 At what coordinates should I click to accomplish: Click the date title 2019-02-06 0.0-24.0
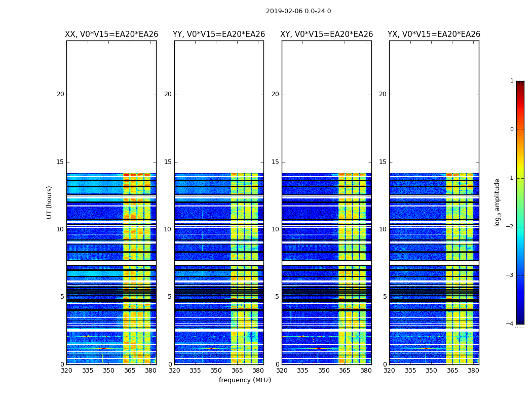coord(298,11)
